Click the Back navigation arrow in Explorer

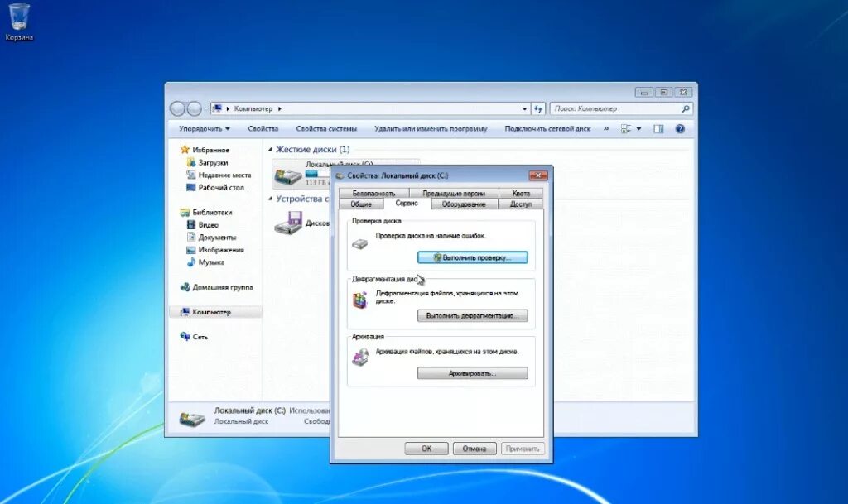point(177,108)
